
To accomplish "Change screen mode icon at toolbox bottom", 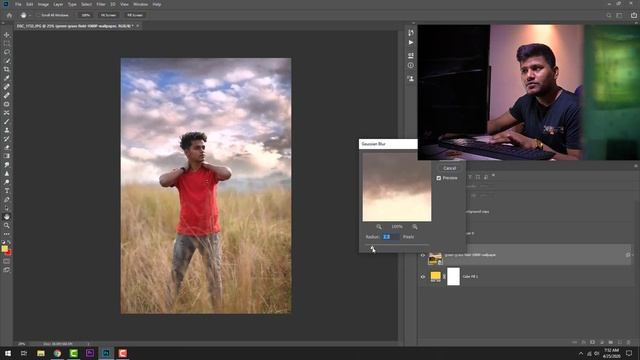I will pyautogui.click(x=7, y=270).
